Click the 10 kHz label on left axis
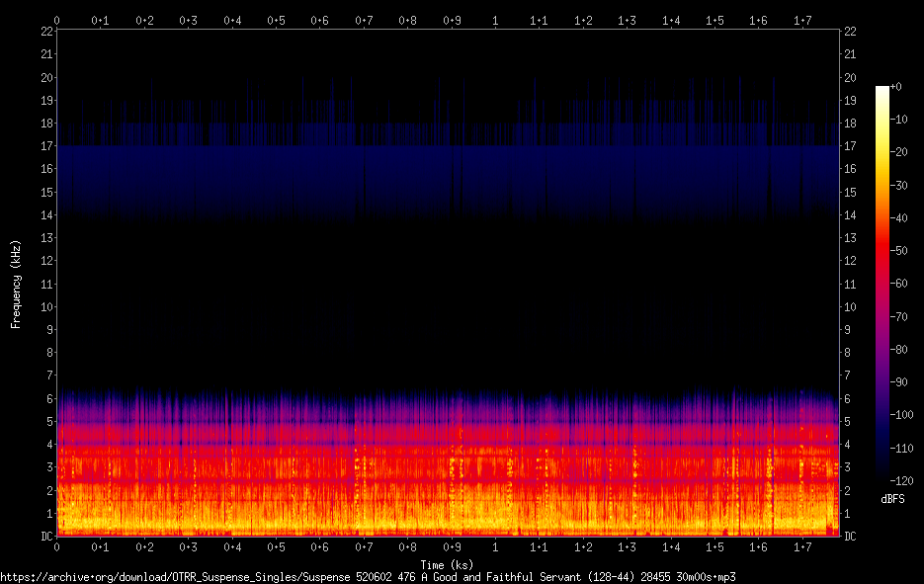The image size is (924, 584). [46, 307]
